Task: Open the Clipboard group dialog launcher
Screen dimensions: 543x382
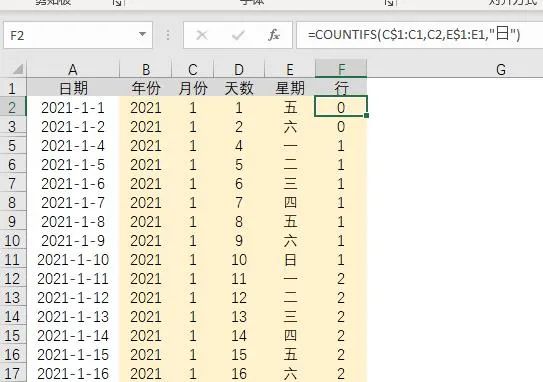Action: click(117, 3)
